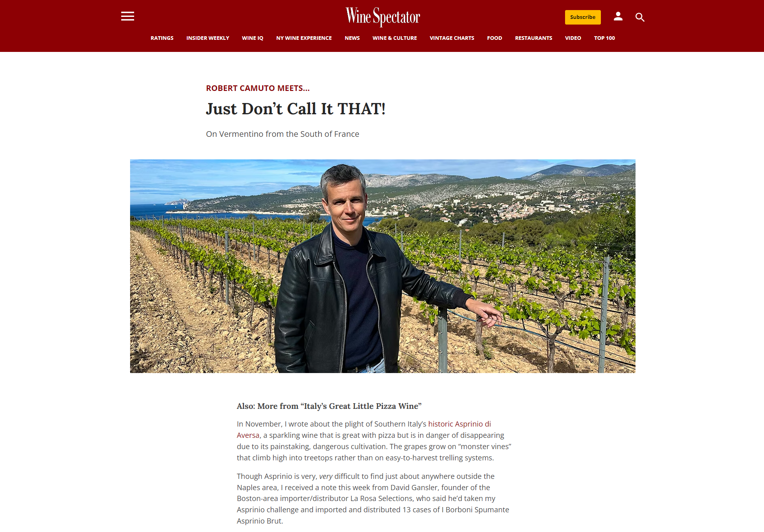Open the Ratings menu item

coord(162,38)
